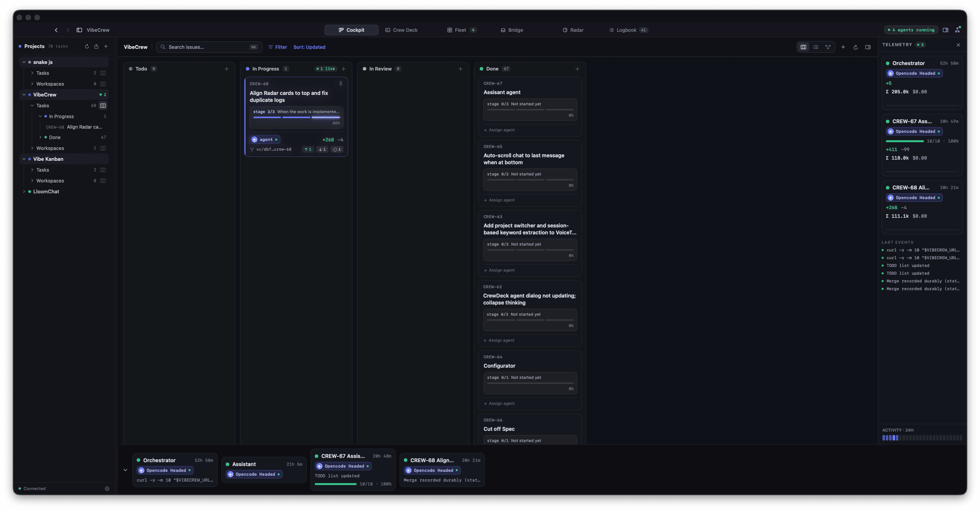This screenshot has width=980, height=511.
Task: Open the Filter options
Action: click(278, 47)
